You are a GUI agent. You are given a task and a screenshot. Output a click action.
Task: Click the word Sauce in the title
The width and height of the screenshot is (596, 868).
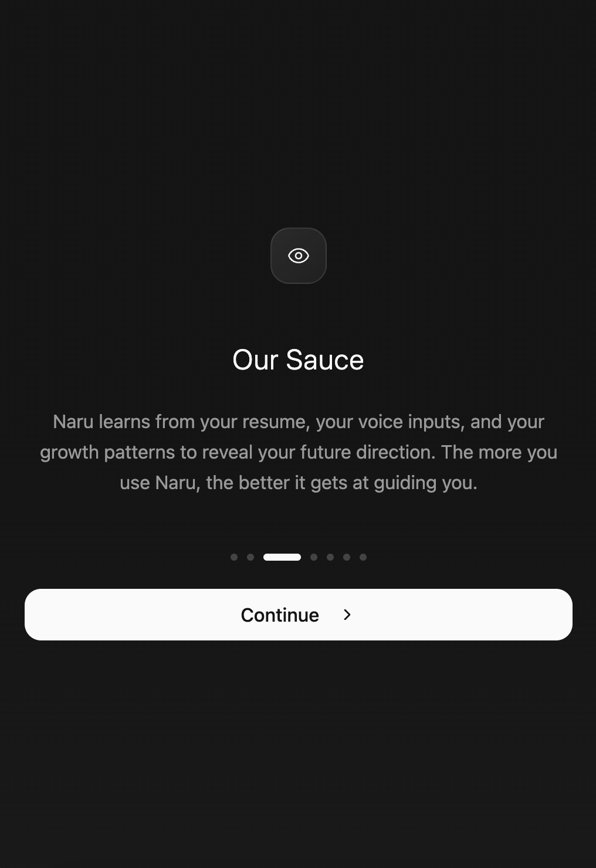(x=325, y=360)
